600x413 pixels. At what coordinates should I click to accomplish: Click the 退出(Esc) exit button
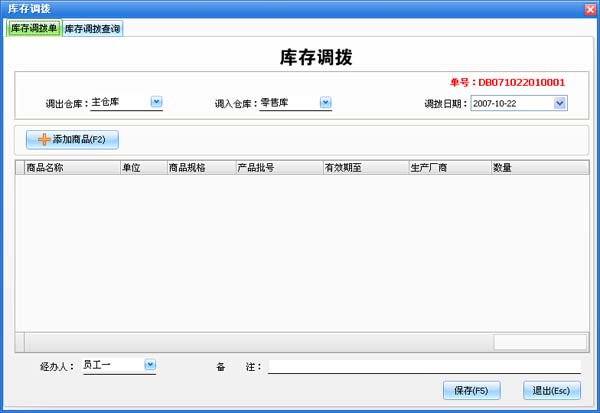pos(551,390)
